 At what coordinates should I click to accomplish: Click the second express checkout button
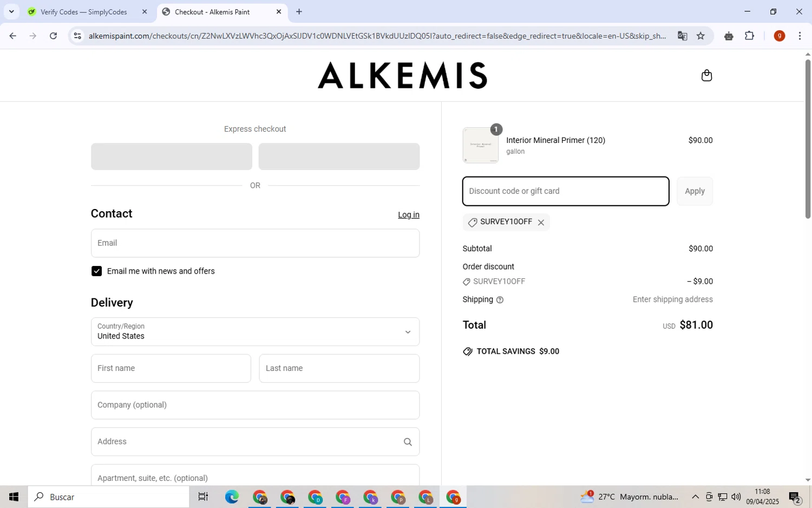[x=339, y=157]
